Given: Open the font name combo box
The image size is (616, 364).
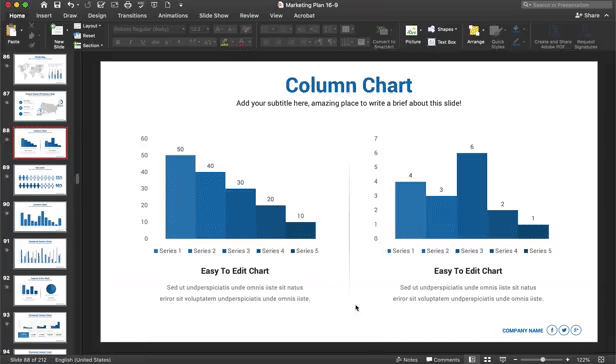Looking at the screenshot, I should pos(148,29).
